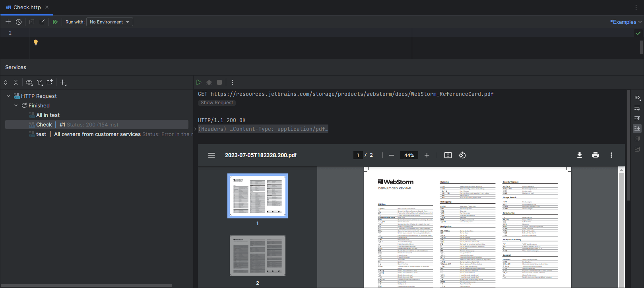Click the Show Request link

click(217, 103)
